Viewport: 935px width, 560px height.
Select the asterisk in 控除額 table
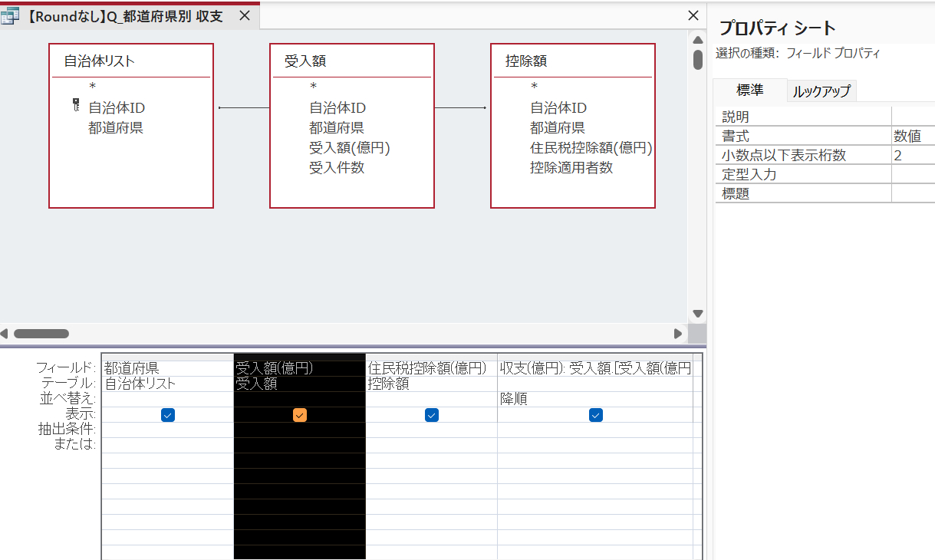pos(534,87)
